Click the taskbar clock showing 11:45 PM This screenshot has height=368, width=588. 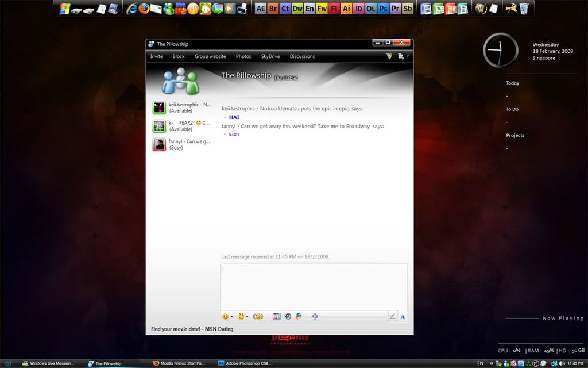point(575,363)
